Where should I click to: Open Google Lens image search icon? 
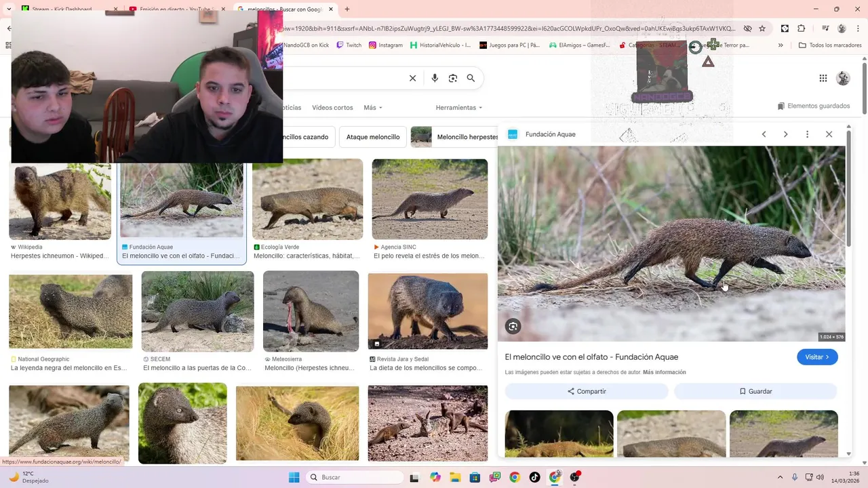tap(453, 78)
